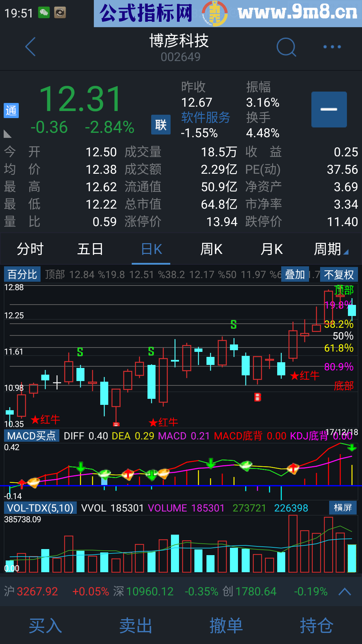This screenshot has width=362, height=644.
Task: Open 软件服务 sector link
Action: tap(205, 118)
